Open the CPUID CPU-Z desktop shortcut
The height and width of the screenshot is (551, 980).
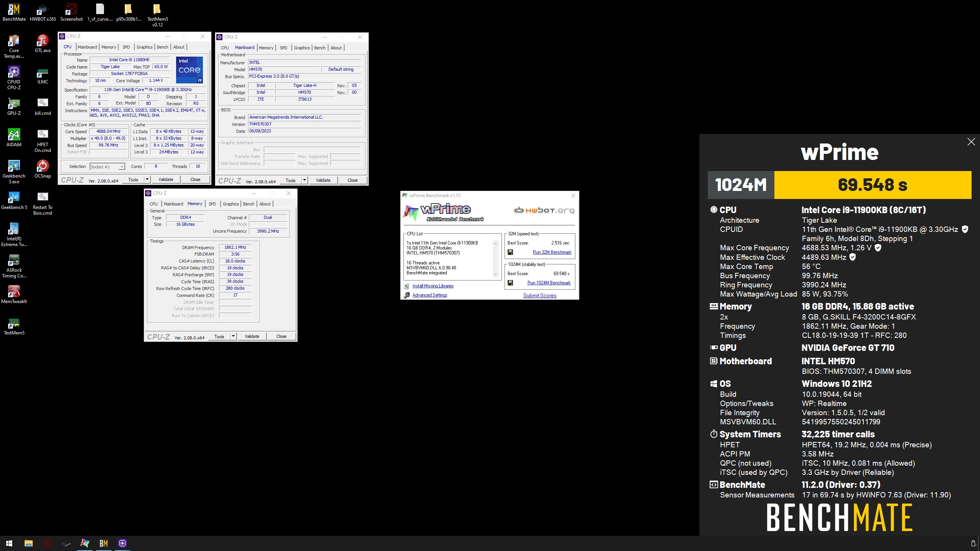click(14, 78)
